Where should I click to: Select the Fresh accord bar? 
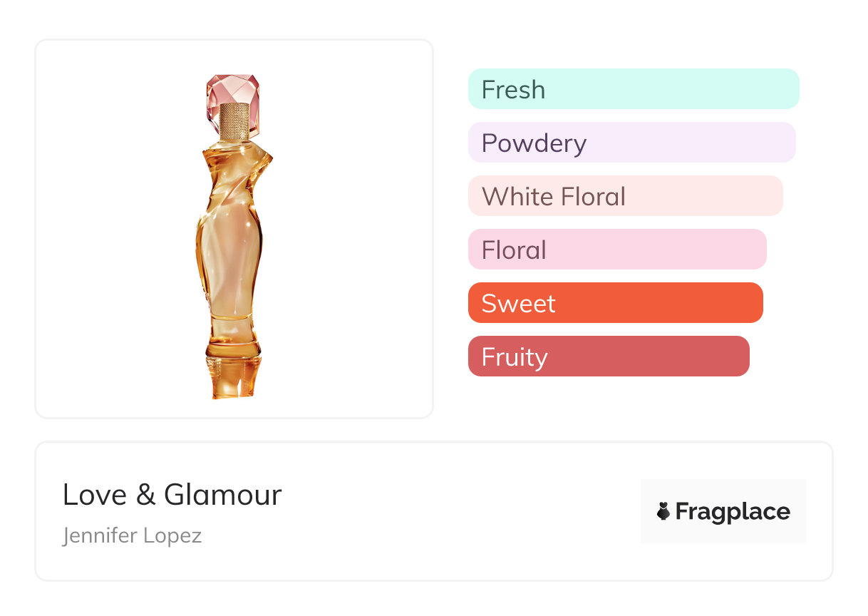click(x=633, y=89)
